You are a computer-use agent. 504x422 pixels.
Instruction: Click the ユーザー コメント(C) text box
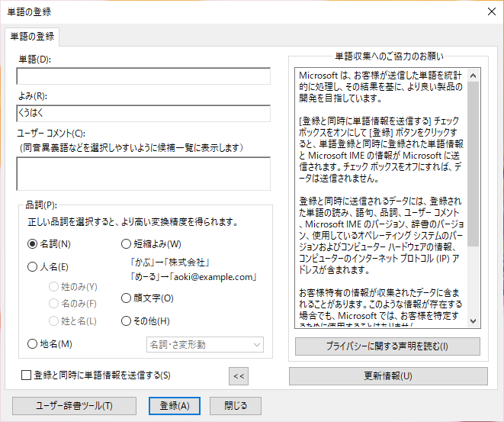tap(143, 173)
